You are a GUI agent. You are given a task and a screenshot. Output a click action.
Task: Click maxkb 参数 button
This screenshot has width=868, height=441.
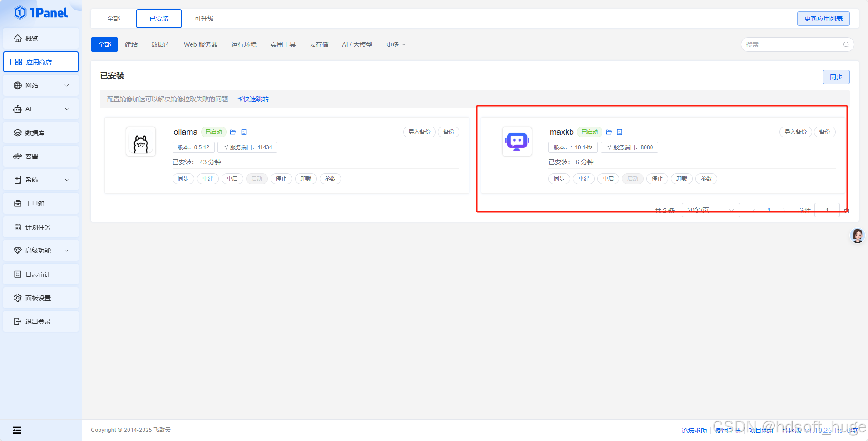point(706,179)
